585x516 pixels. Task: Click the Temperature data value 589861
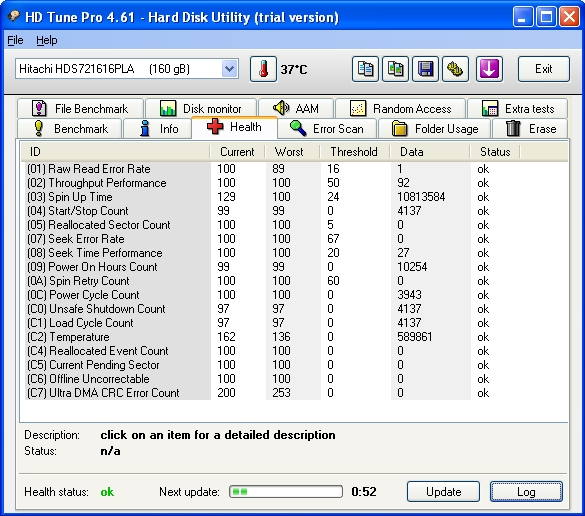tap(414, 337)
